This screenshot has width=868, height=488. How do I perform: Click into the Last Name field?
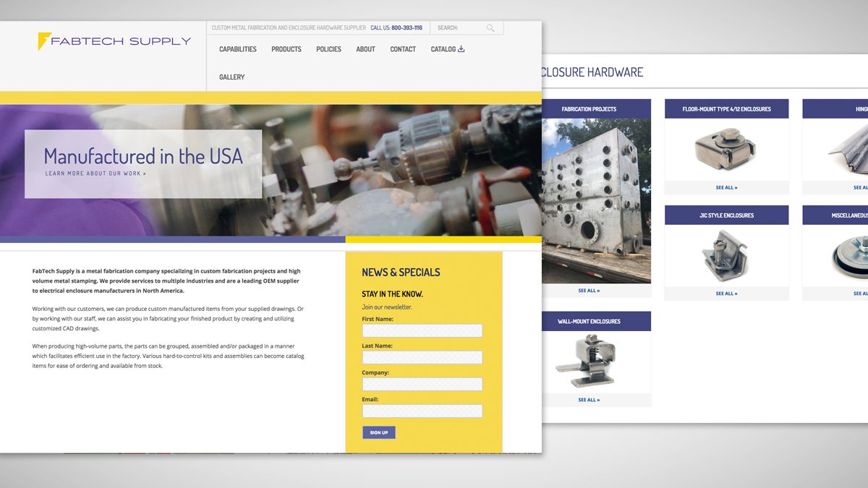pyautogui.click(x=422, y=357)
